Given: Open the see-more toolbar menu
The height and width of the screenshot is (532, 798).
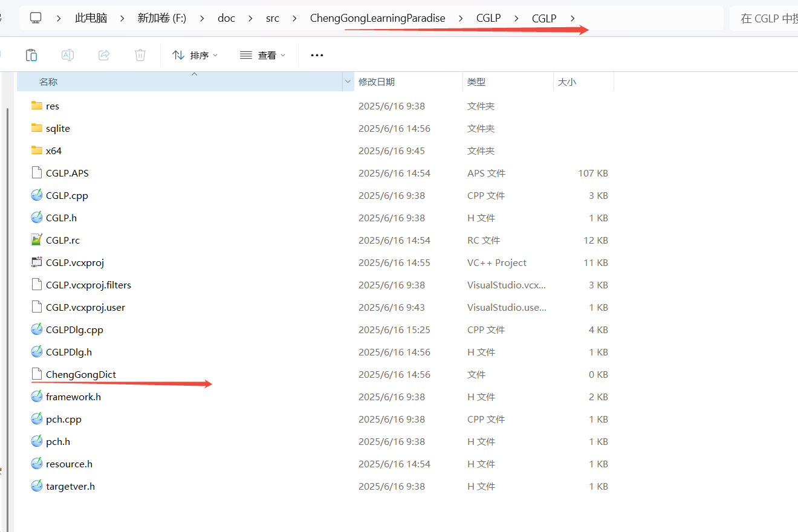Looking at the screenshot, I should [x=317, y=55].
